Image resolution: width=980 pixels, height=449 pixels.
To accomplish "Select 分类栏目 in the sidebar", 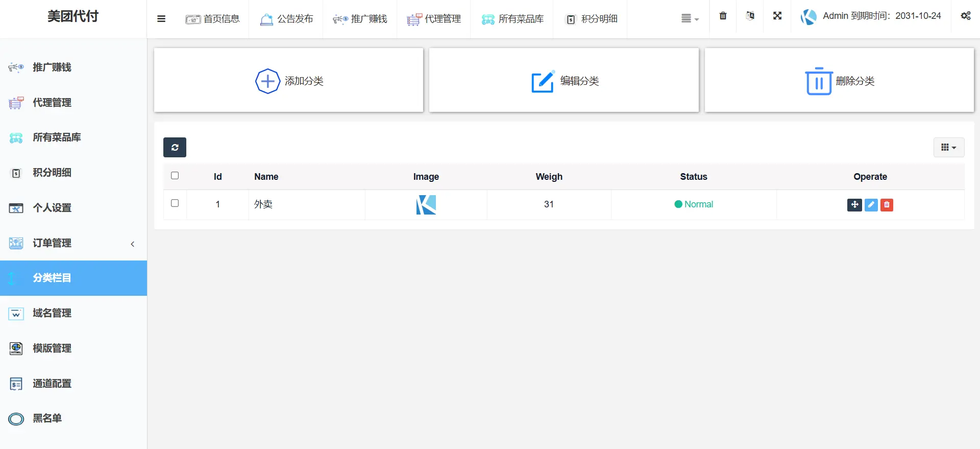I will 73,278.
